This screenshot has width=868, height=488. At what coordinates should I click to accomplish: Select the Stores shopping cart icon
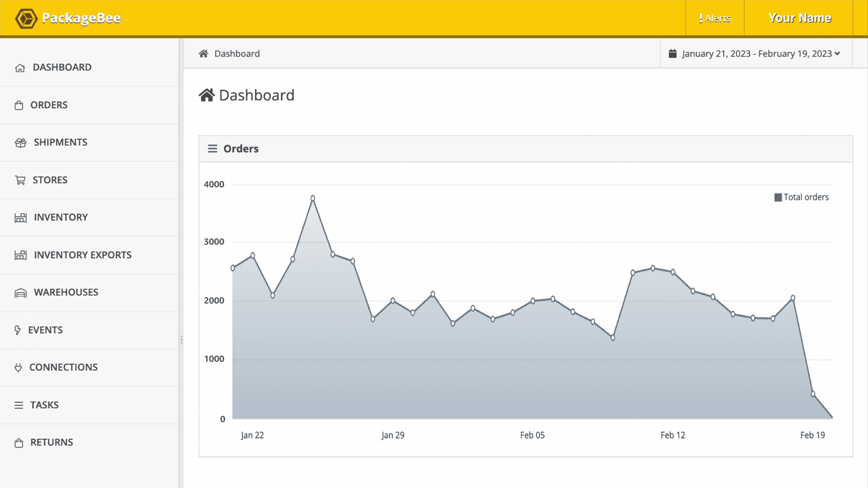tap(20, 179)
